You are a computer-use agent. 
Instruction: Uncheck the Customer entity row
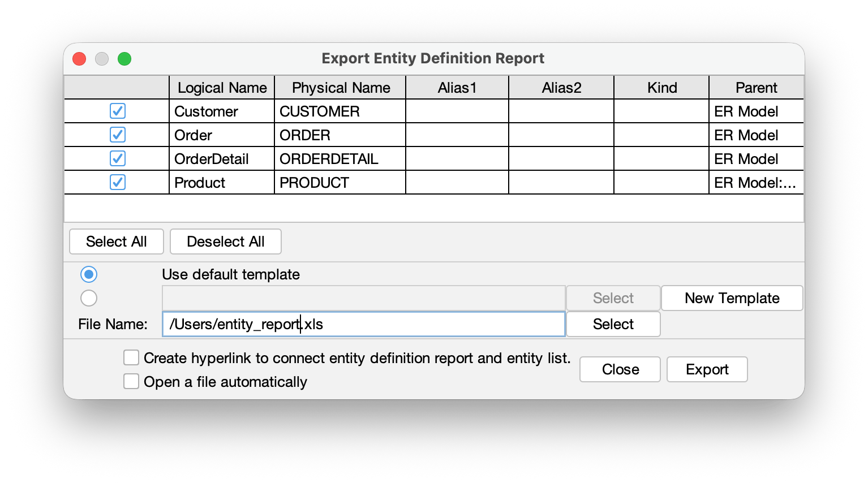point(117,111)
